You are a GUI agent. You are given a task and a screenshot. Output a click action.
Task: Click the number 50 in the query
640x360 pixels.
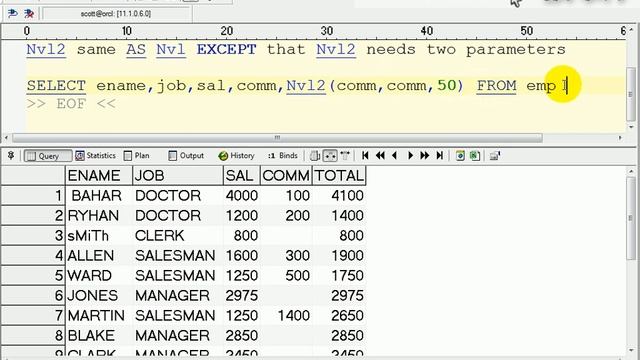447,85
